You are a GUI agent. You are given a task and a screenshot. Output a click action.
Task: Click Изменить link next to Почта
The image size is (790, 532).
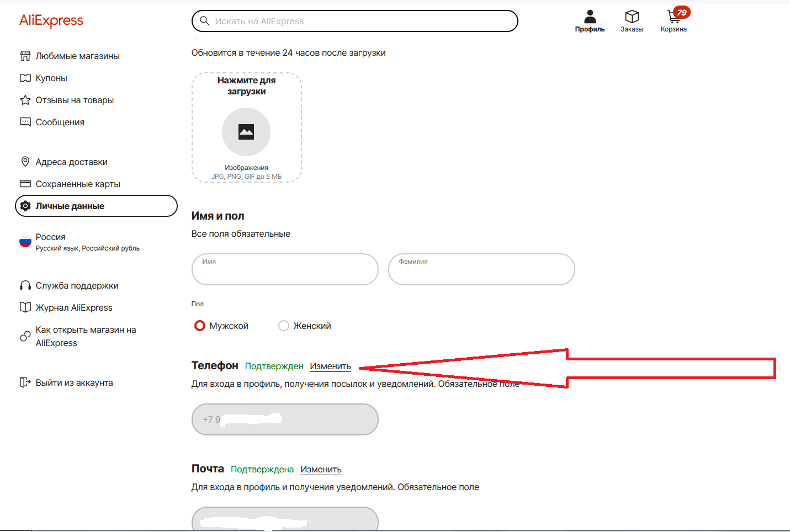(x=321, y=469)
